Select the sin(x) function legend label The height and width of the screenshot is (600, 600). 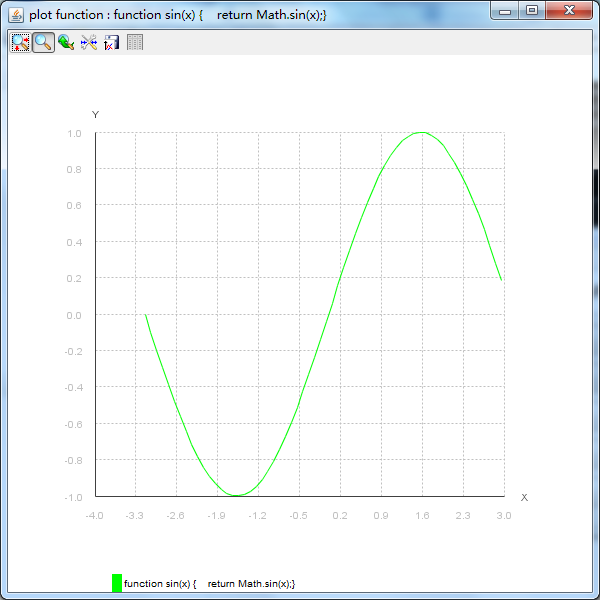pos(210,583)
